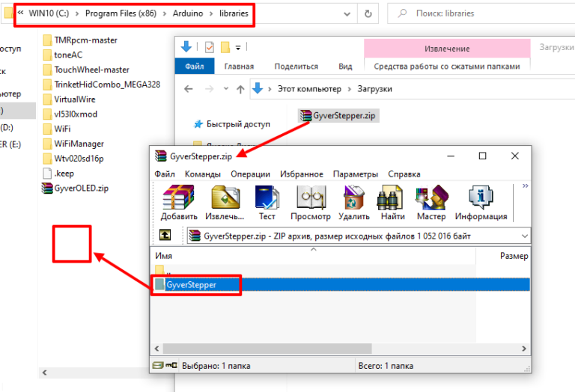Switch to the Главная ribbon tab
The image size is (575, 392).
click(238, 66)
